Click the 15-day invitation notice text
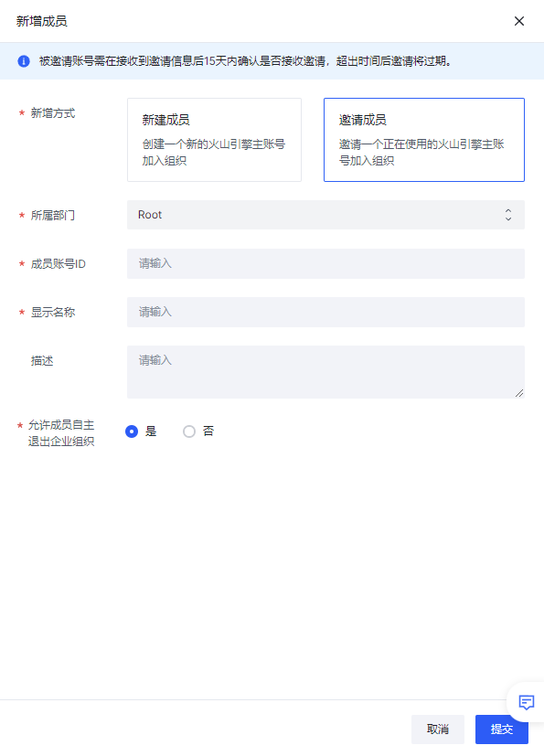This screenshot has height=756, width=544. click(245, 61)
